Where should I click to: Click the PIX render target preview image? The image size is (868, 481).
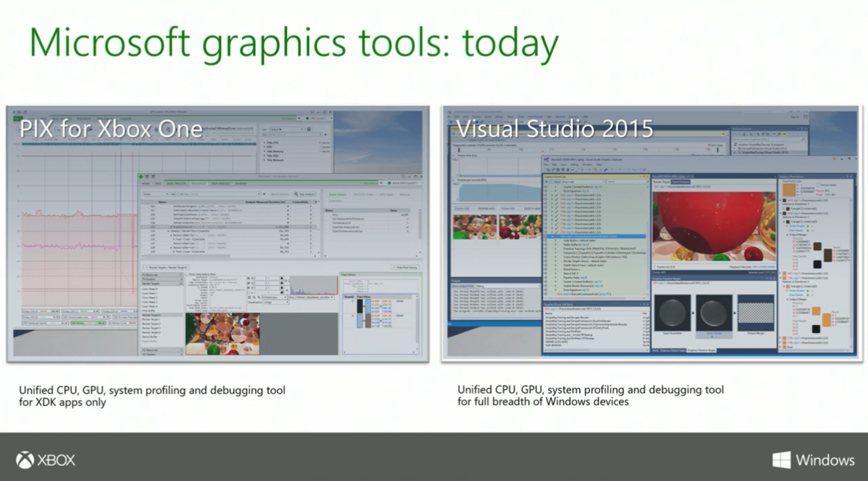[222, 334]
